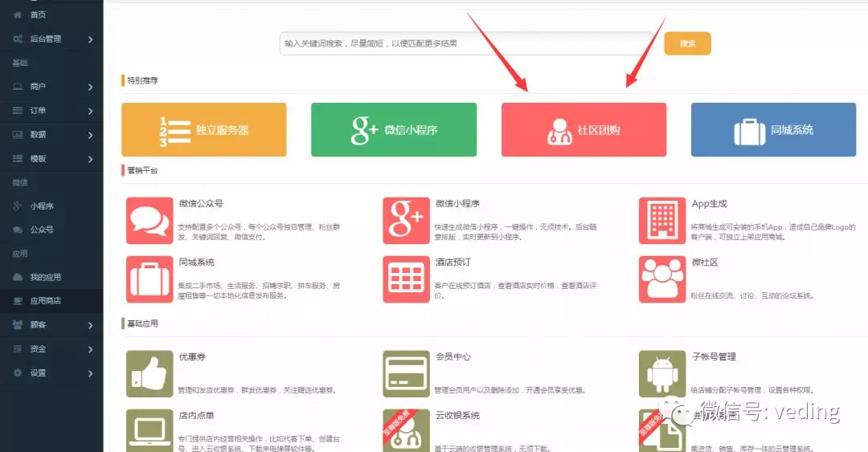Click the 设置 gear icon in sidebar
This screenshot has width=868, height=452.
18,373
